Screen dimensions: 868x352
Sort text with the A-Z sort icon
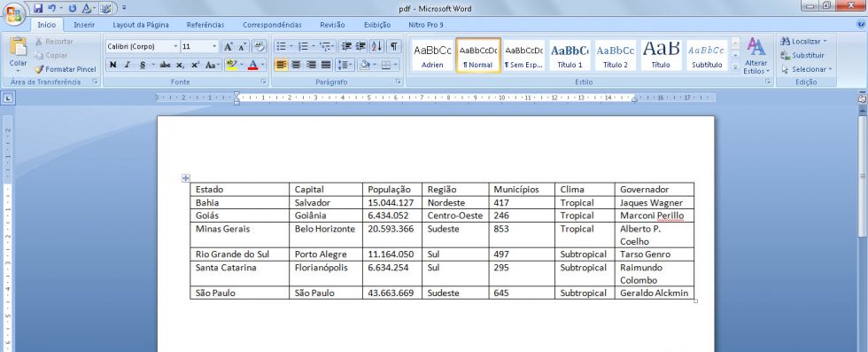pos(376,47)
